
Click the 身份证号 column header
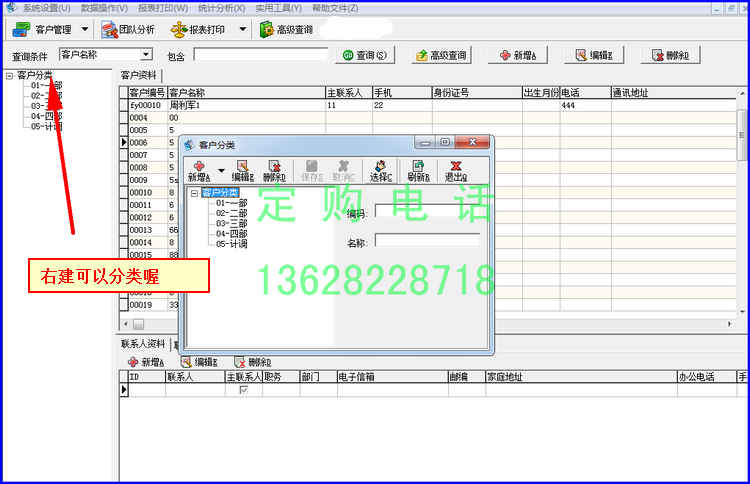point(476,93)
